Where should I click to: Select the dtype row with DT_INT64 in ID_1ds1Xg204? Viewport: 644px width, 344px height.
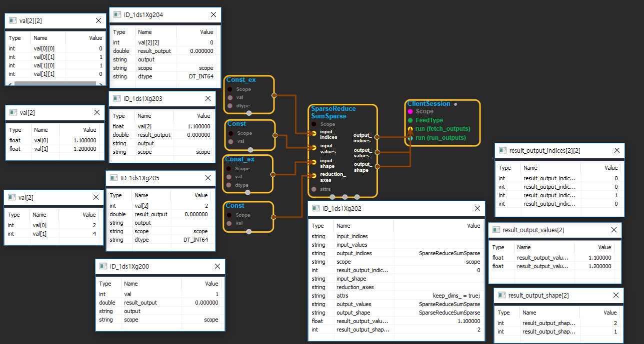pyautogui.click(x=163, y=76)
